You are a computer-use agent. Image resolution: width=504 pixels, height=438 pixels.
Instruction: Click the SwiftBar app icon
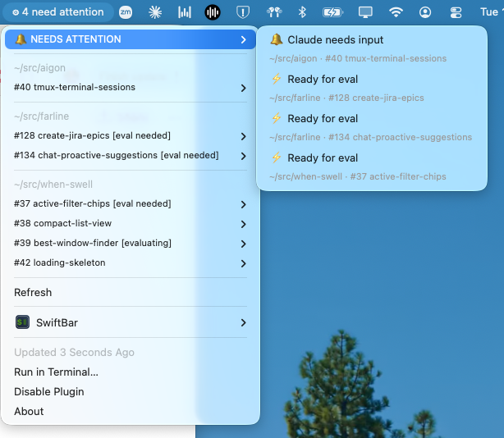pos(22,322)
